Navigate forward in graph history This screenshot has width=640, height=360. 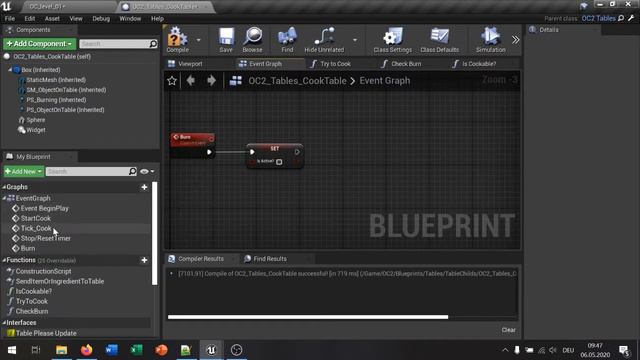click(x=211, y=80)
